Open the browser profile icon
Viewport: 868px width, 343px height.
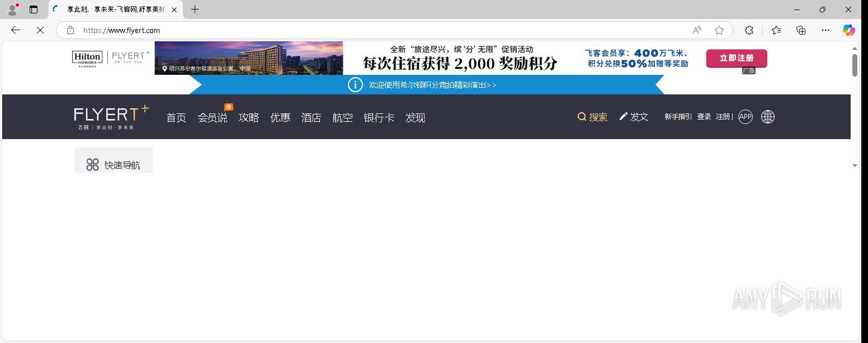pyautogui.click(x=12, y=9)
